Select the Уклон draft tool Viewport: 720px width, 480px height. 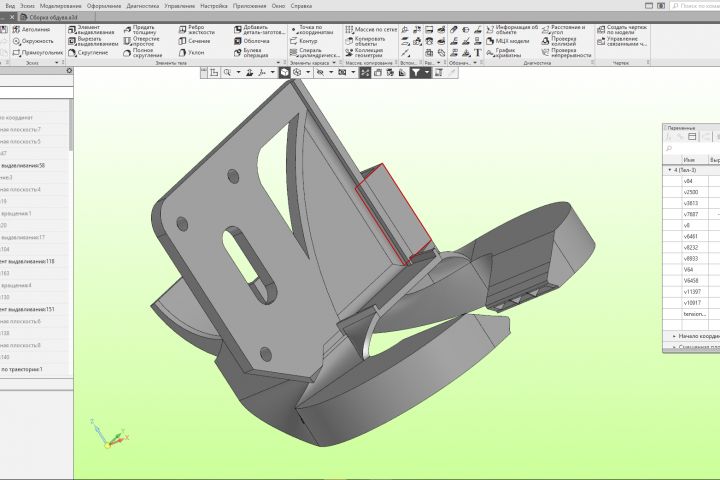(191, 53)
